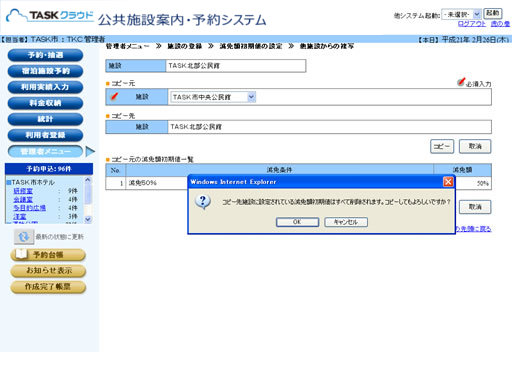Image resolution: width=512 pixels, height=384 pixels.
Task: Click the 起動 button
Action: point(493,14)
